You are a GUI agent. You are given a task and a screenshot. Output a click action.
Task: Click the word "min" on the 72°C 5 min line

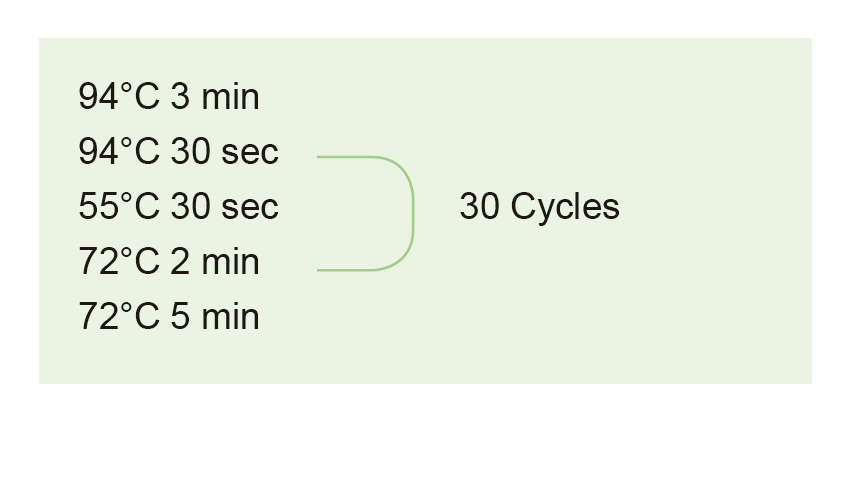(230, 317)
